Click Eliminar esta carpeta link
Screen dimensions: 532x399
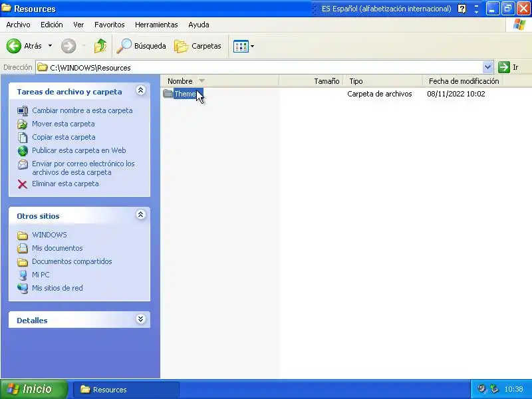click(65, 184)
